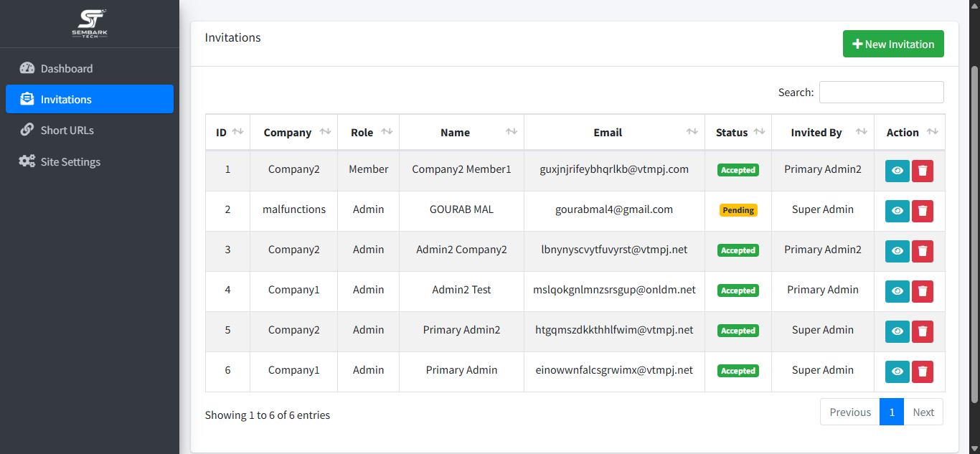This screenshot has width=980, height=454.
Task: Go to Next page of entries
Action: [x=923, y=412]
